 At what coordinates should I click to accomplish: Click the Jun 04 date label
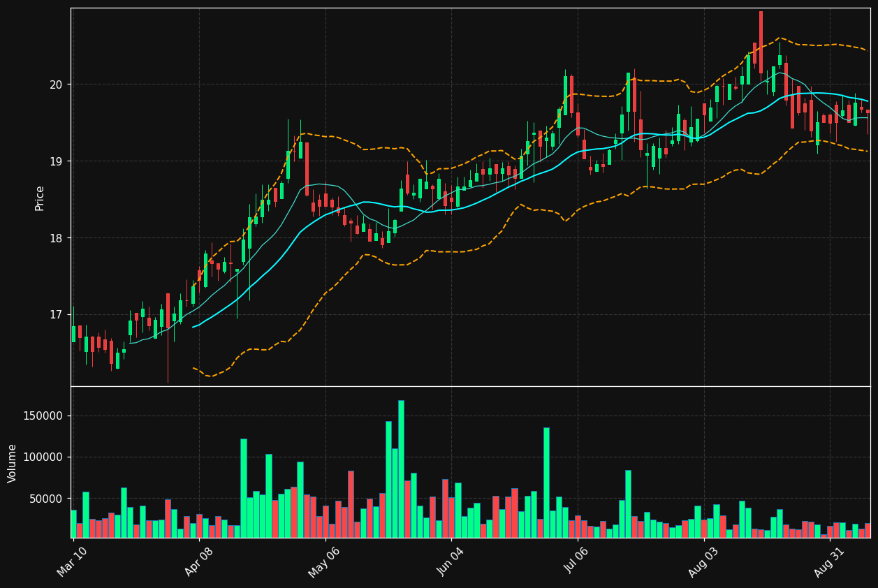click(451, 561)
